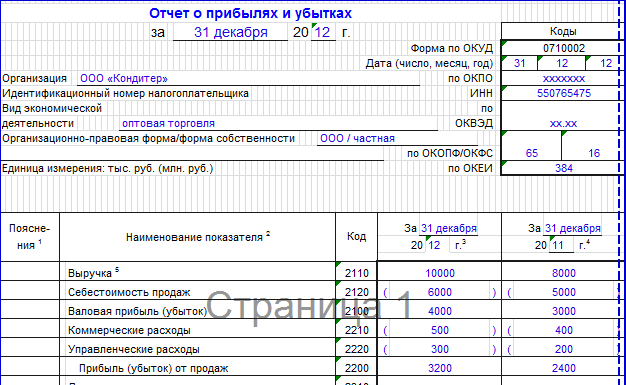Viewport: 626px width, 385px height.
Task: Click the OKFS code cell "16"
Action: click(x=594, y=153)
